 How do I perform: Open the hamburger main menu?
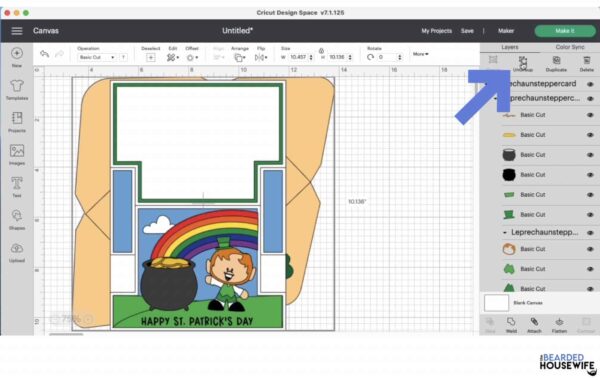coord(16,31)
